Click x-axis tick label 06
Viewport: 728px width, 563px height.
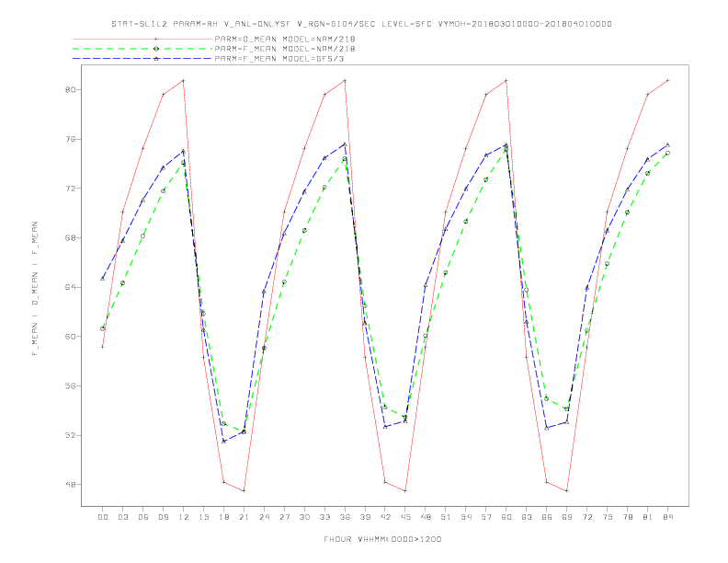(x=143, y=517)
